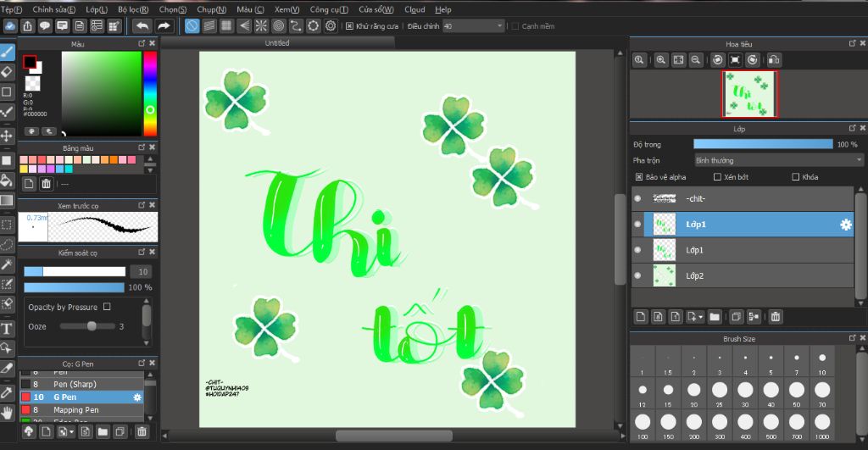Open the Pha trộn blend mode dropdown
Viewport: 868px width, 450px height.
pos(779,160)
